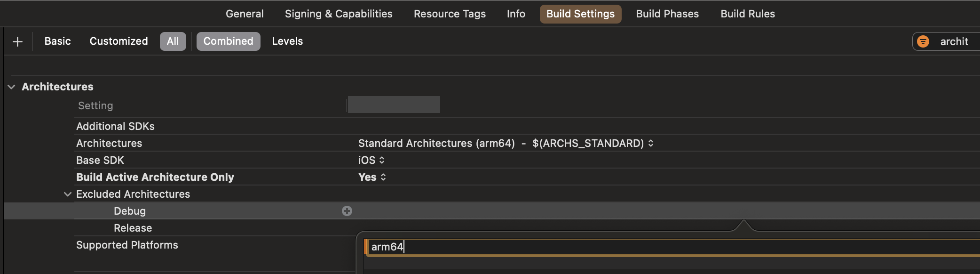The image size is (980, 274).
Task: Click the orange filter icon in search
Action: click(x=923, y=41)
